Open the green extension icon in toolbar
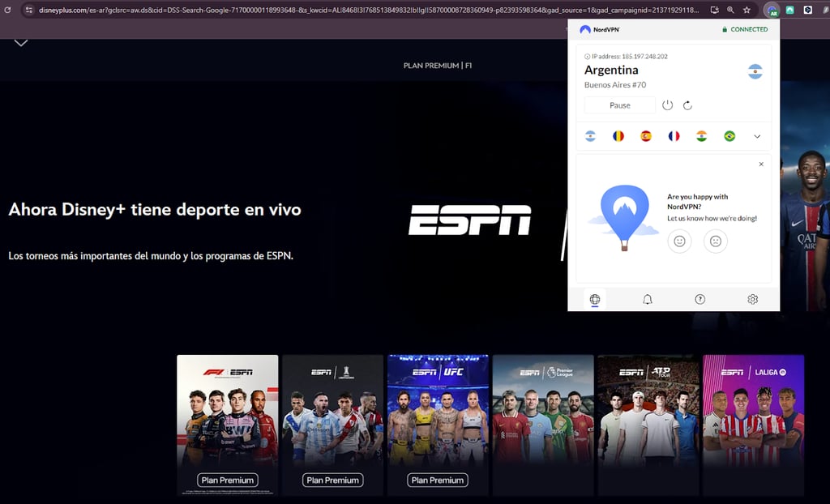Image resolution: width=830 pixels, height=504 pixels. pyautogui.click(x=789, y=10)
